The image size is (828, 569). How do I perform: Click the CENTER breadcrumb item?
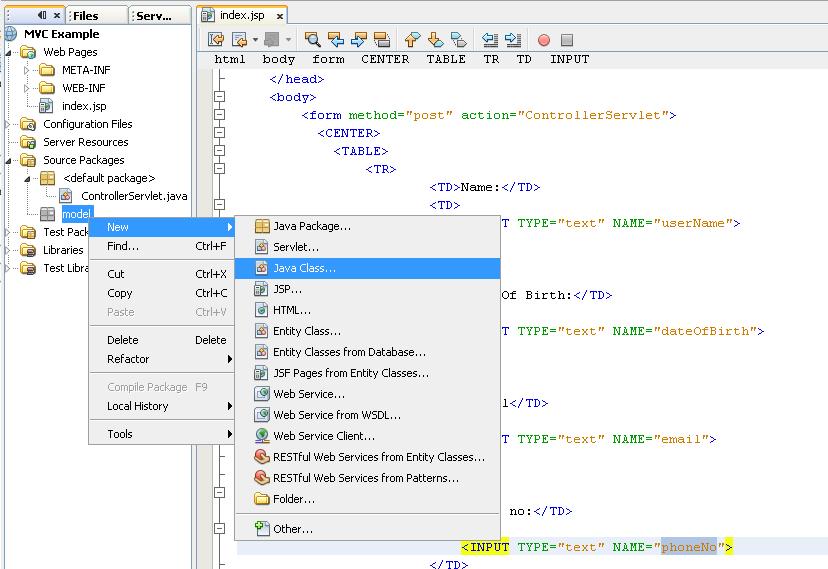click(x=385, y=59)
